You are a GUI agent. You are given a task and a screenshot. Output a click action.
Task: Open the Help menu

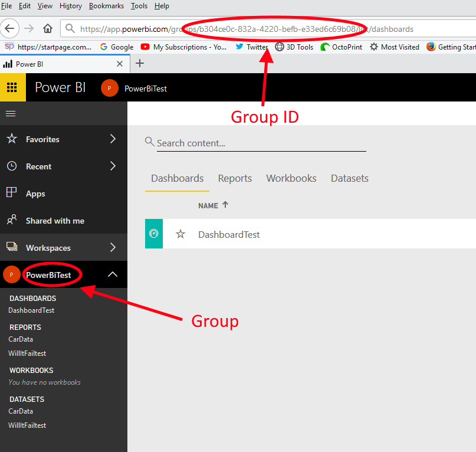(162, 6)
